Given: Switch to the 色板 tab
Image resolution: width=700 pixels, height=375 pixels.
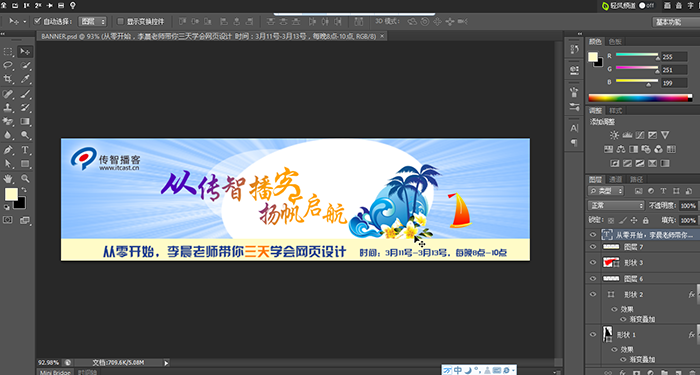Looking at the screenshot, I should tap(615, 42).
